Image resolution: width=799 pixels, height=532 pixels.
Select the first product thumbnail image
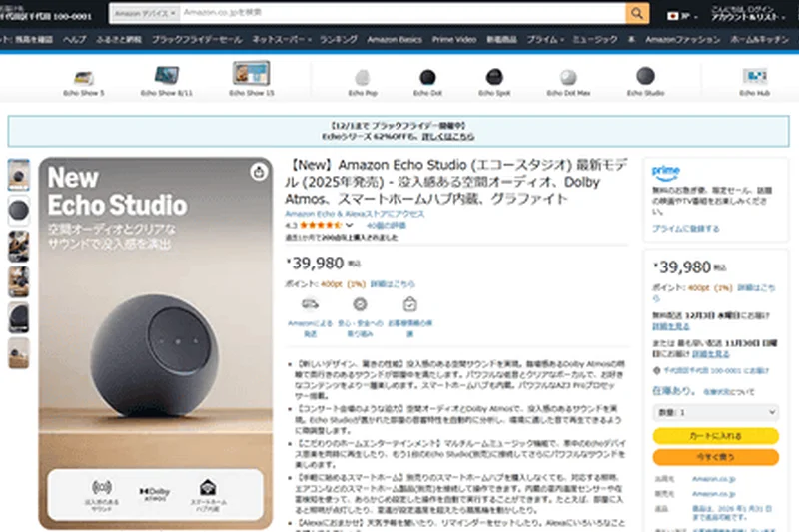click(x=19, y=175)
